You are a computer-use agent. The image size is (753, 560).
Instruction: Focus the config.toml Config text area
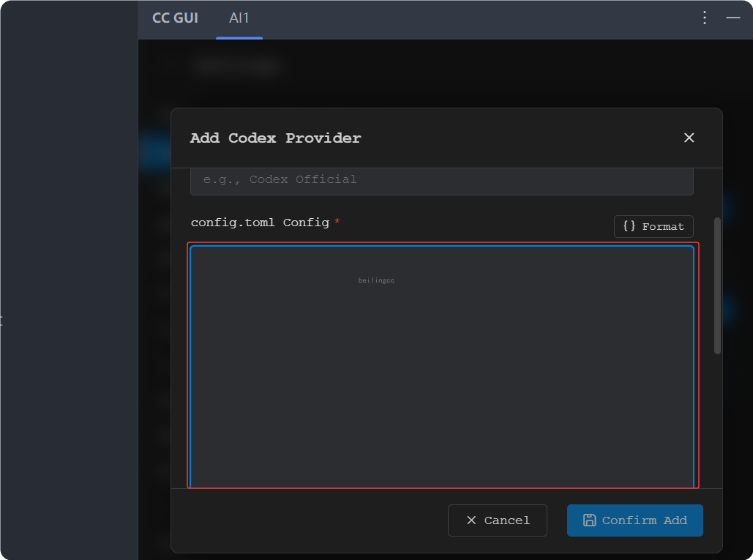click(442, 366)
